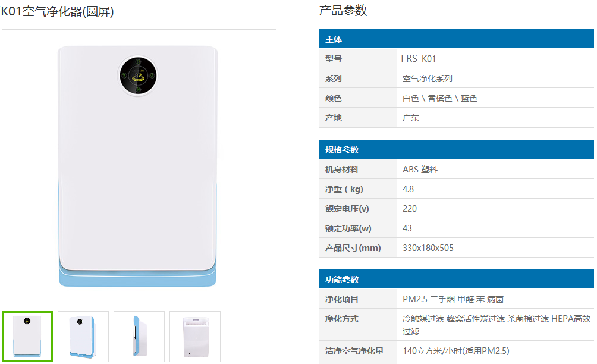597x364 pixels.
Task: Click the product title K01空气净化器(圆屏)
Action: tap(57, 11)
